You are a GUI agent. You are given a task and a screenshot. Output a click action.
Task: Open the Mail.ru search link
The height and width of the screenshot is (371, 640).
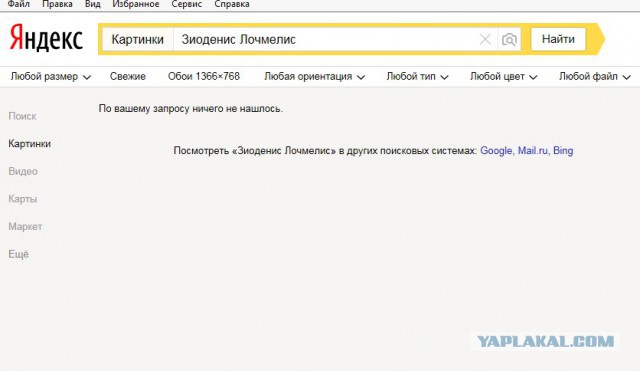click(x=533, y=151)
